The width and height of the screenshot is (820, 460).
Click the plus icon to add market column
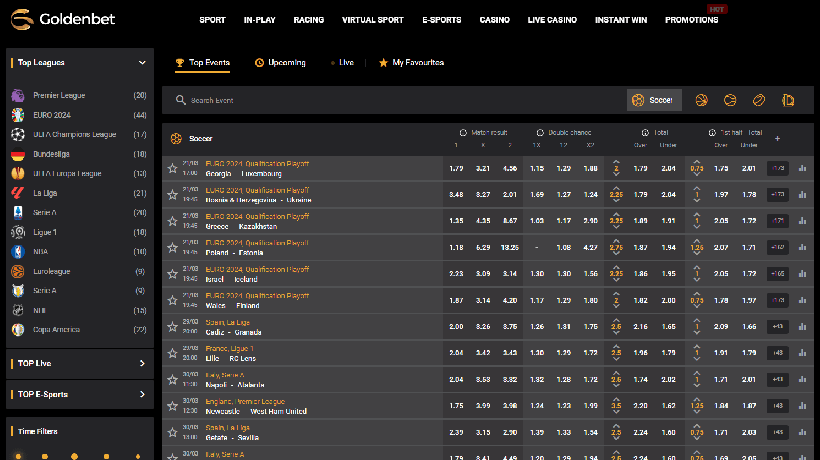coord(777,138)
